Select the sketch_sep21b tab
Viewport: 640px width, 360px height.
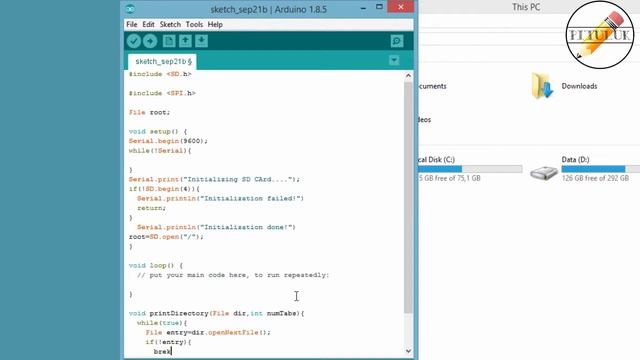162,61
